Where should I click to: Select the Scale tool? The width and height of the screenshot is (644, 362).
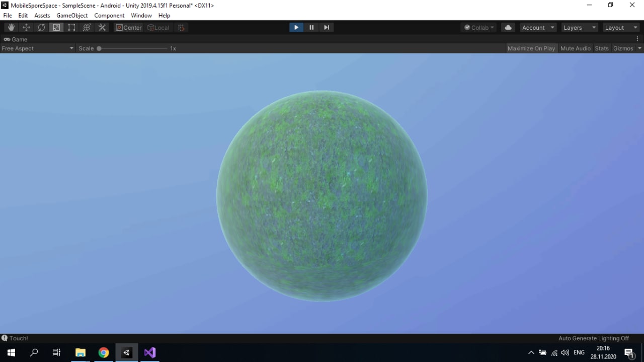pyautogui.click(x=56, y=28)
